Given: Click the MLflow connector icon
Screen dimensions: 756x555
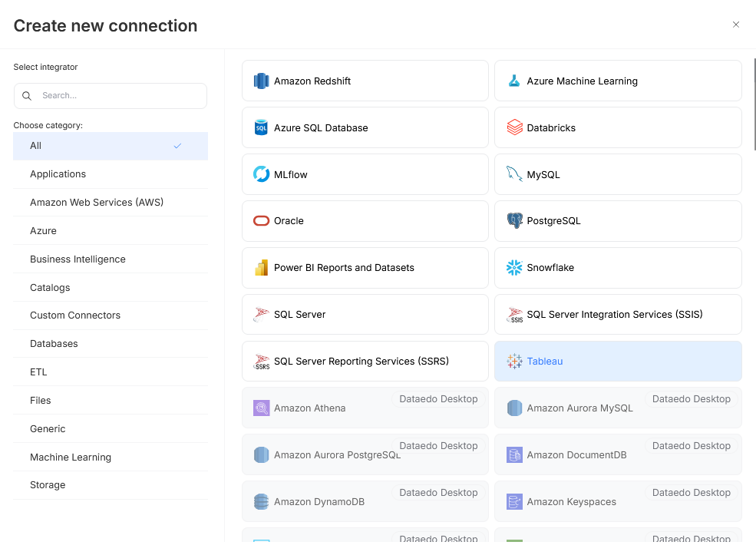Looking at the screenshot, I should click(x=261, y=174).
